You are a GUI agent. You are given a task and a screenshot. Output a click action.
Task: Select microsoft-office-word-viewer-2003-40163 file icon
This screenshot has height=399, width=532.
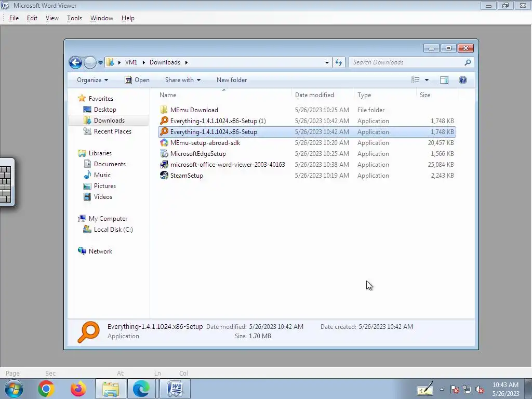[x=164, y=165]
